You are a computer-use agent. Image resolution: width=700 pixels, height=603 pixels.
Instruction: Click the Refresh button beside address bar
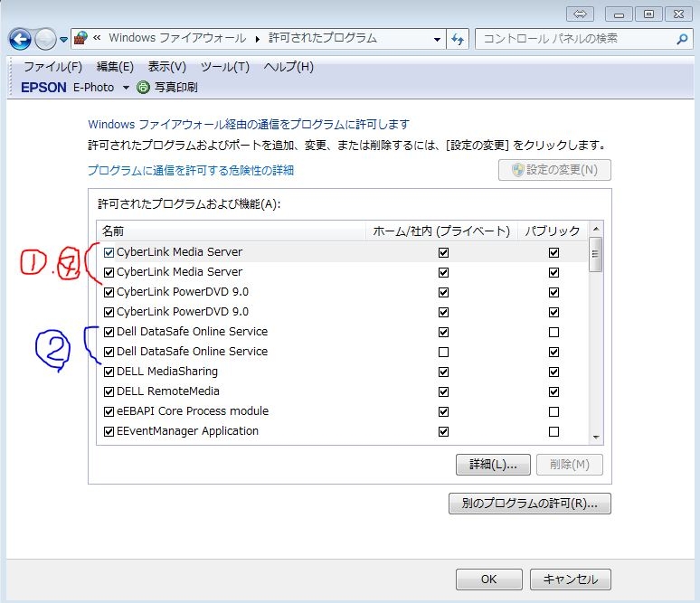click(x=458, y=39)
